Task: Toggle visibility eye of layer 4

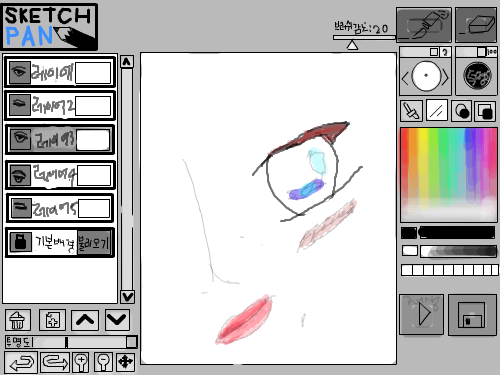Action: pyautogui.click(x=20, y=175)
